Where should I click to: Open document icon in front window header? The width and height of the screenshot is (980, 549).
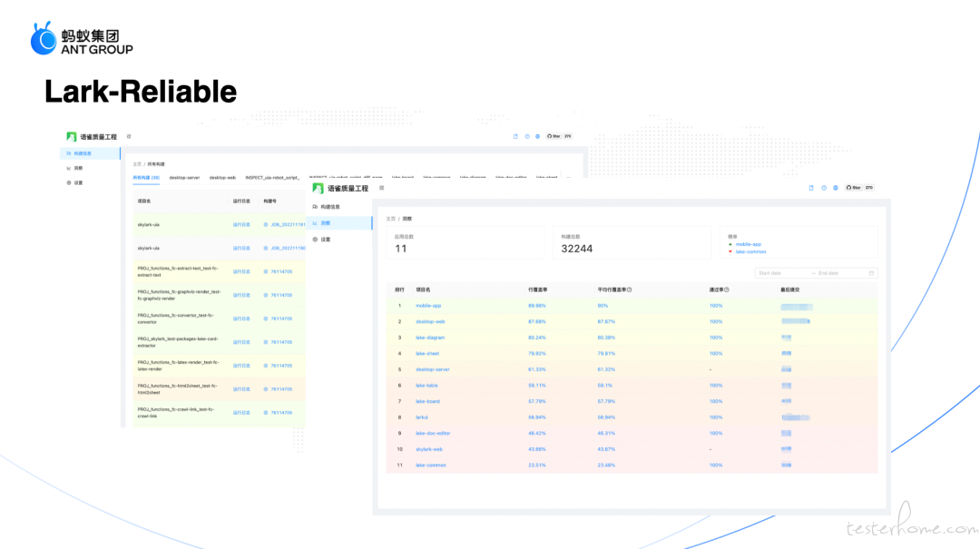(811, 188)
